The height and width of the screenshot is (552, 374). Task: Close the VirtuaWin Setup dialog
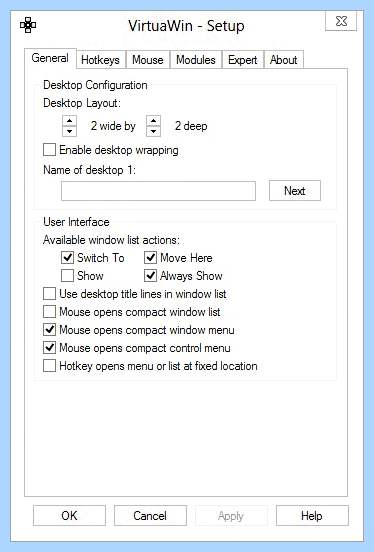coord(341,21)
